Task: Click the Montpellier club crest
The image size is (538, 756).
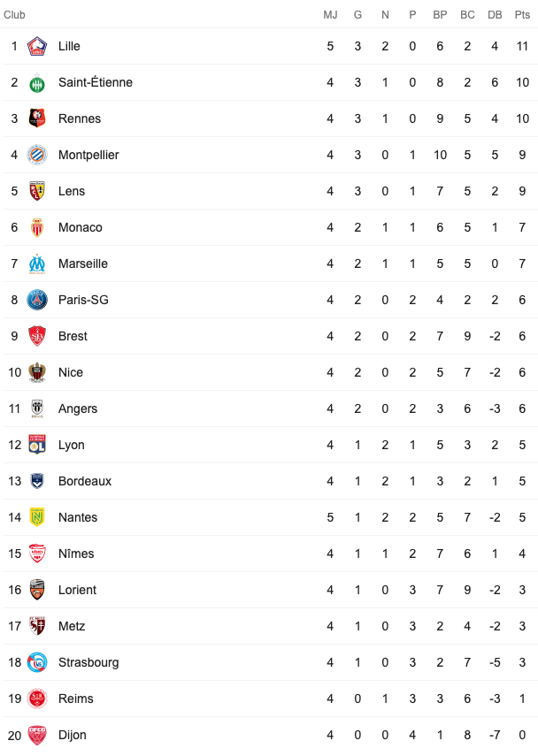Action: tap(37, 155)
